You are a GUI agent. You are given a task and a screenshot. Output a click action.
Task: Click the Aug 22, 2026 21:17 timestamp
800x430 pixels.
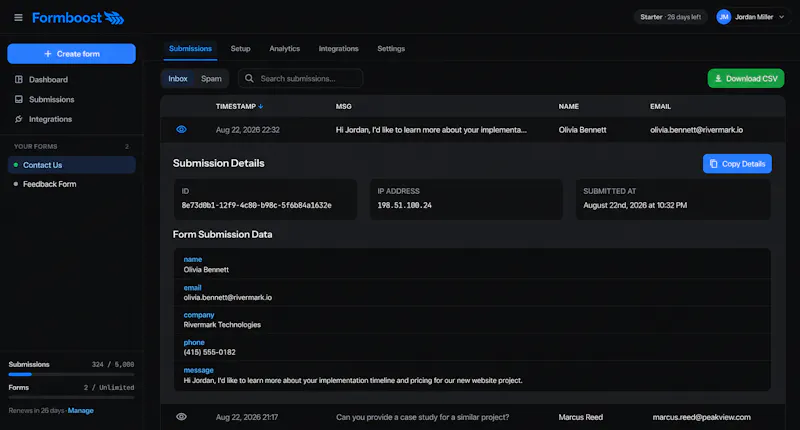pyautogui.click(x=247, y=417)
